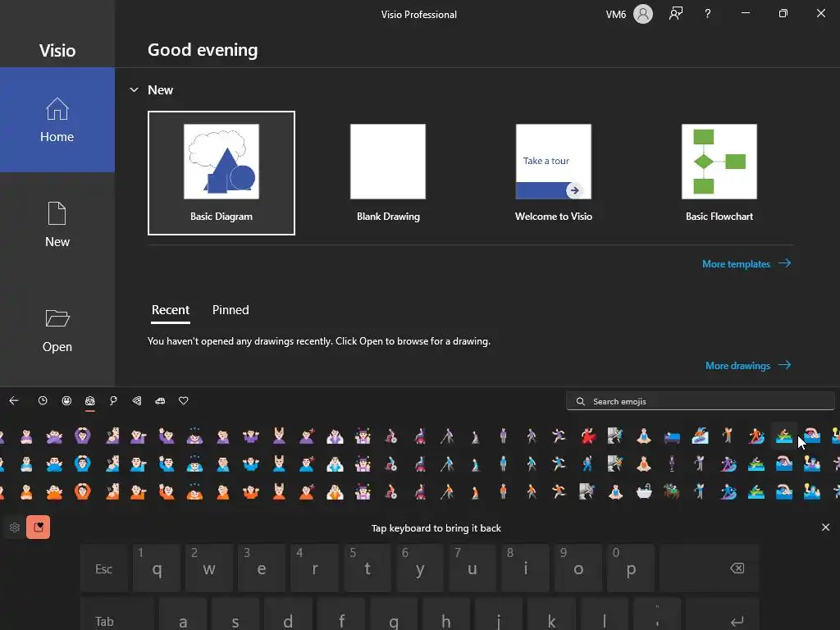Tap the i key on keyboard
The width and height of the screenshot is (840, 630).
(525, 568)
